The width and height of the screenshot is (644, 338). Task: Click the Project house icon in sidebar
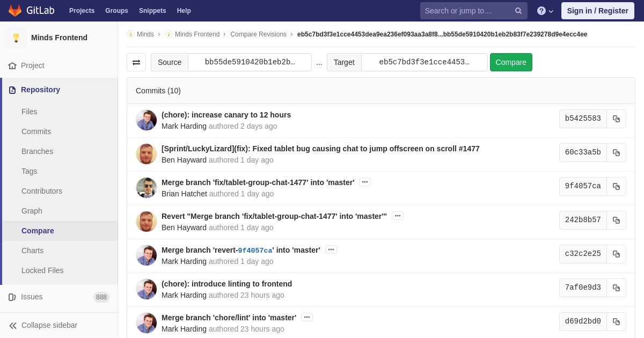click(12, 65)
